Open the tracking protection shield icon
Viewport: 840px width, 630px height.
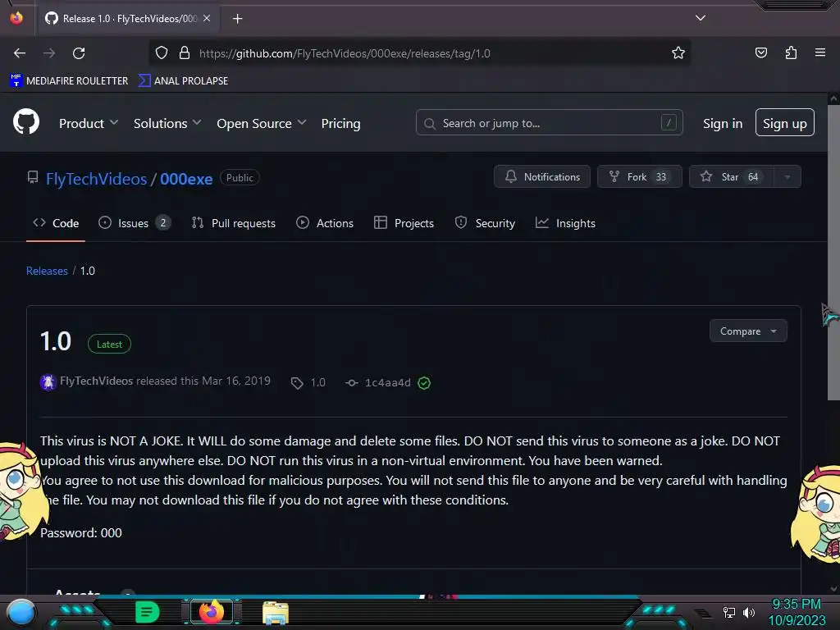162,53
